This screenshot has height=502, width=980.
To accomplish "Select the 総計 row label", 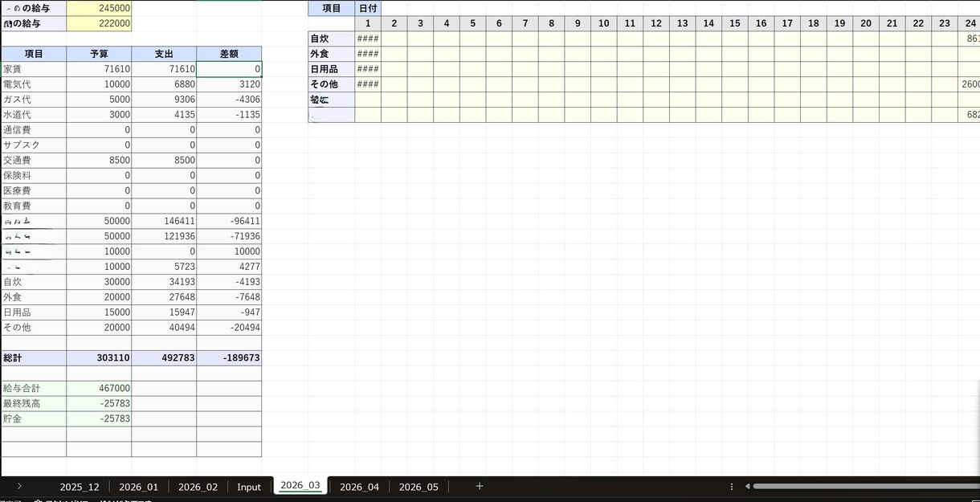I will (34, 358).
